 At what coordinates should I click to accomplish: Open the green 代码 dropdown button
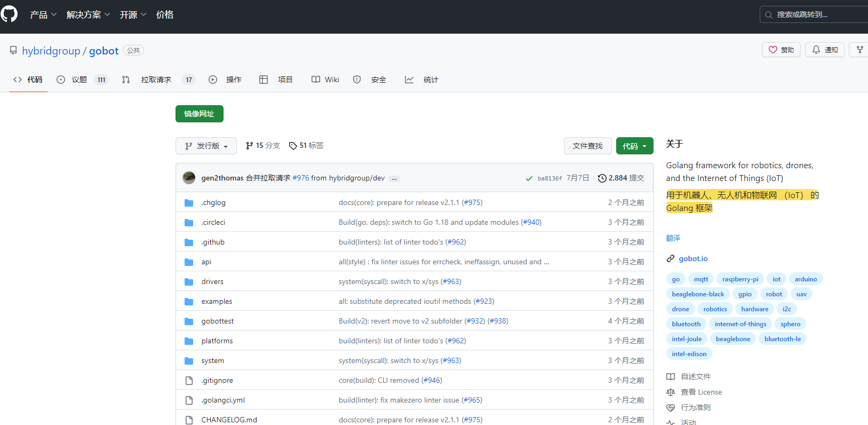pyautogui.click(x=635, y=146)
